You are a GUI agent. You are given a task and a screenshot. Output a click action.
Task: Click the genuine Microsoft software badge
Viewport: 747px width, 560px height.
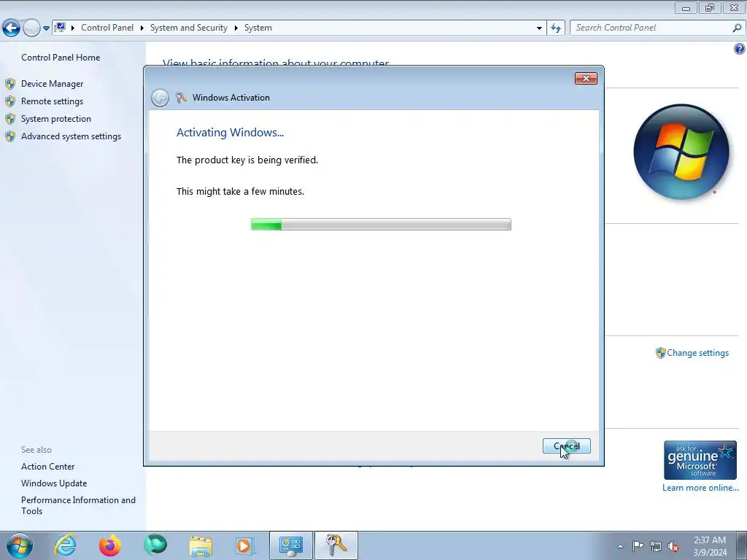[x=700, y=460]
